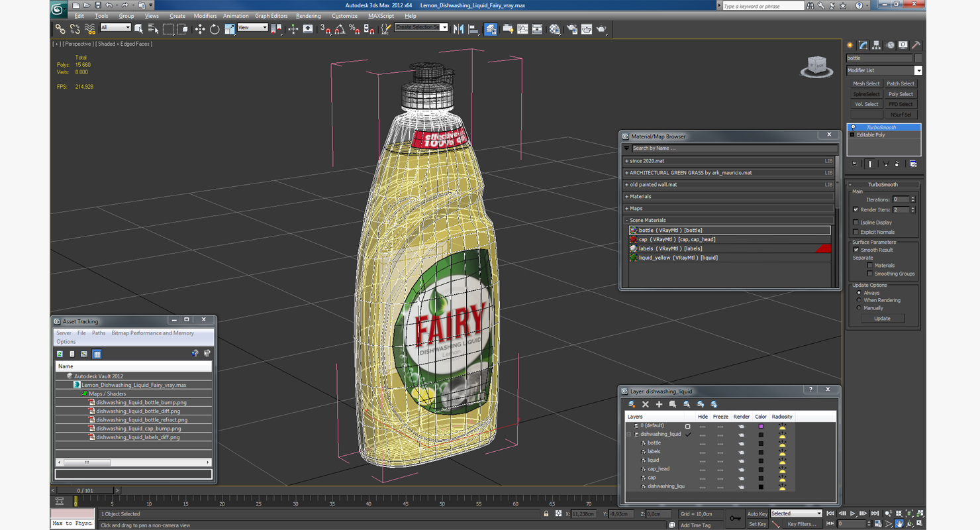980x530 pixels.
Task: Click the Set Key button
Action: point(757,524)
